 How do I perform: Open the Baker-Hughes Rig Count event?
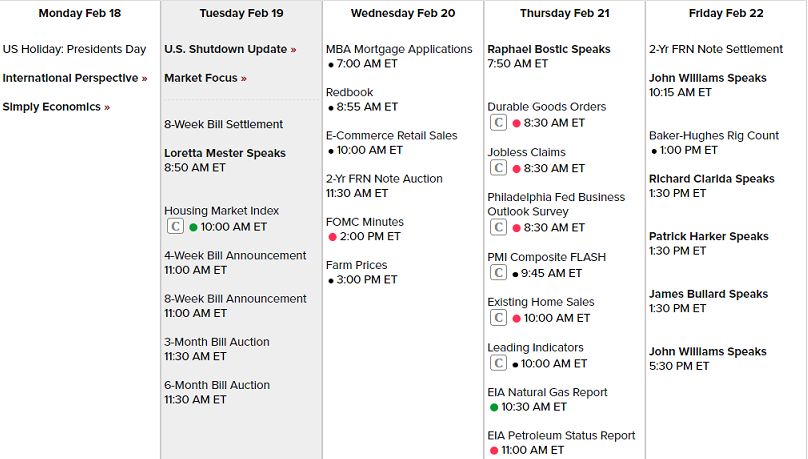pos(714,136)
